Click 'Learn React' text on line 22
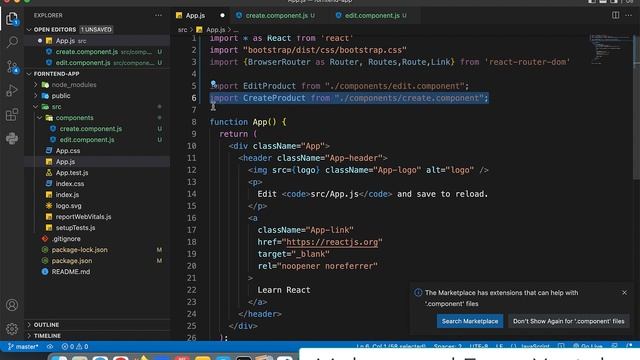Image resolution: width=640 pixels, height=360 pixels. (284, 290)
